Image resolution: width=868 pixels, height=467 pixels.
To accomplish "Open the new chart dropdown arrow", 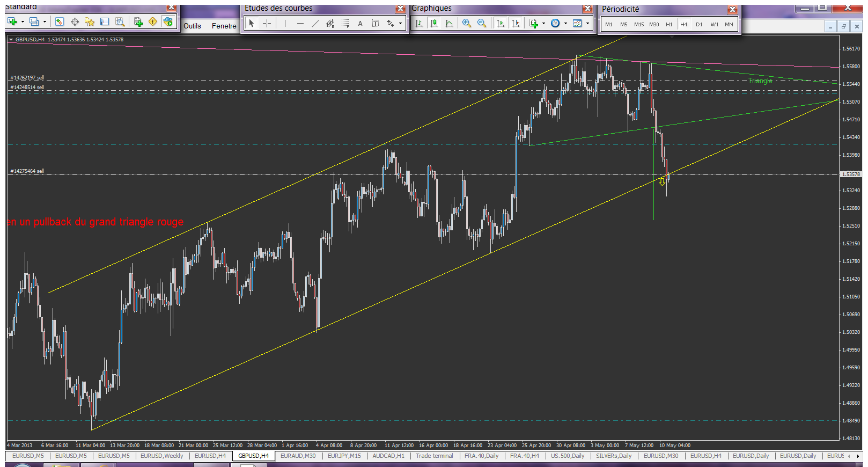I will pos(23,22).
